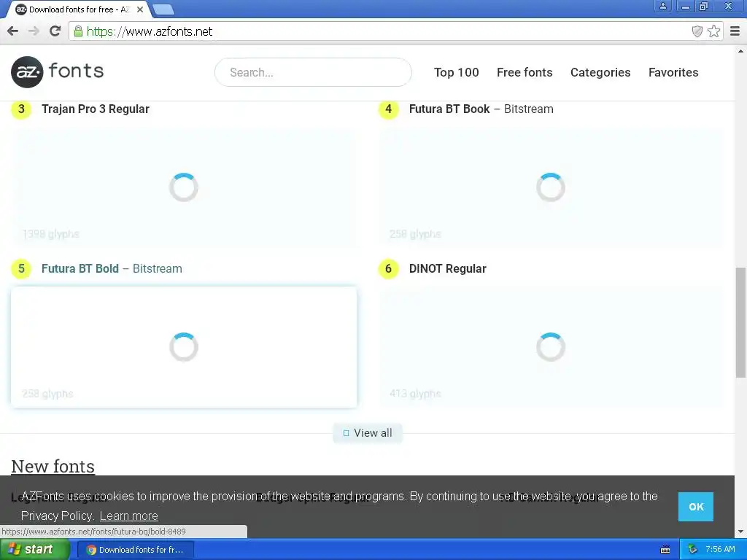Click Bitstream link beside Futura BT Book
Screen dimensions: 747x560
(x=528, y=109)
